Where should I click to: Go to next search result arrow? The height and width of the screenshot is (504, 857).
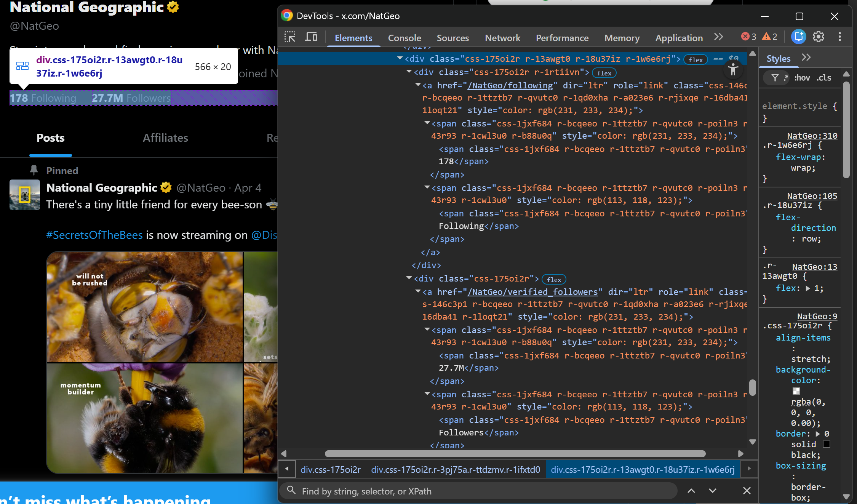[x=713, y=491]
